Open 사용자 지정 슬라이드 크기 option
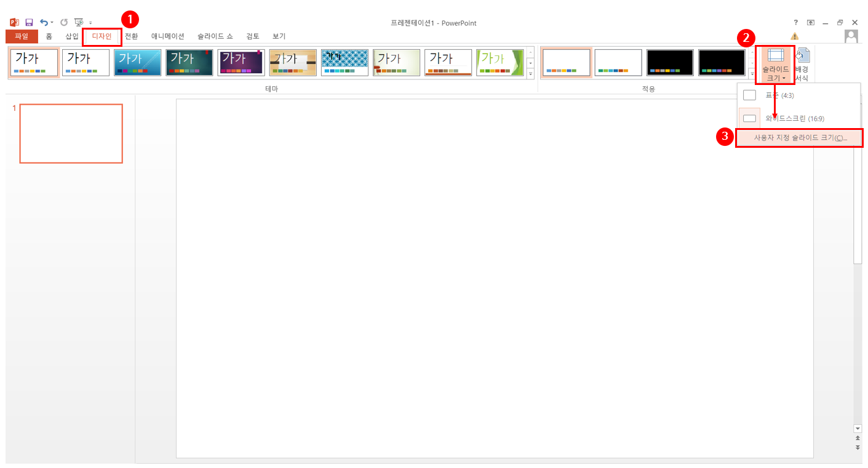The width and height of the screenshot is (868, 468). (x=800, y=138)
